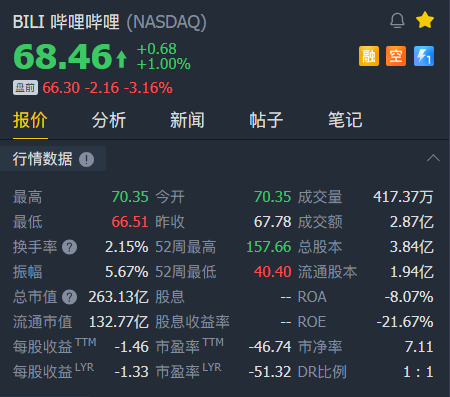Image resolution: width=450 pixels, height=397 pixels.
Task: Click the 52周最高 value 157.66
Action: tap(269, 247)
